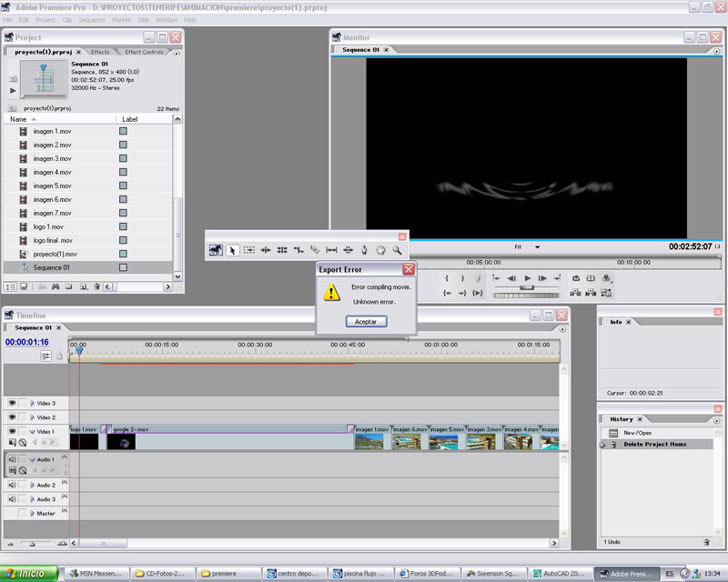Viewport: 728px width, 582px height.
Task: Step back one frame in Monitor
Action: click(511, 278)
